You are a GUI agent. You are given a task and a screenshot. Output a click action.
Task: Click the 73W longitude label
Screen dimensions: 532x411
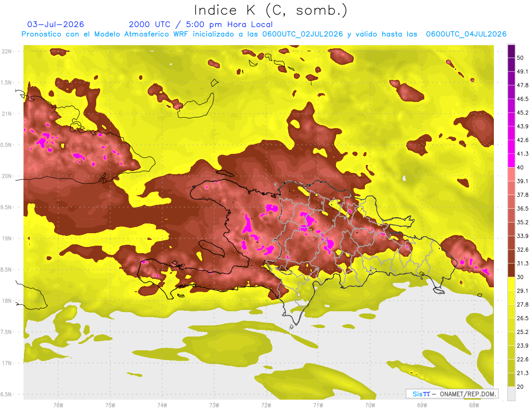[x=214, y=405]
